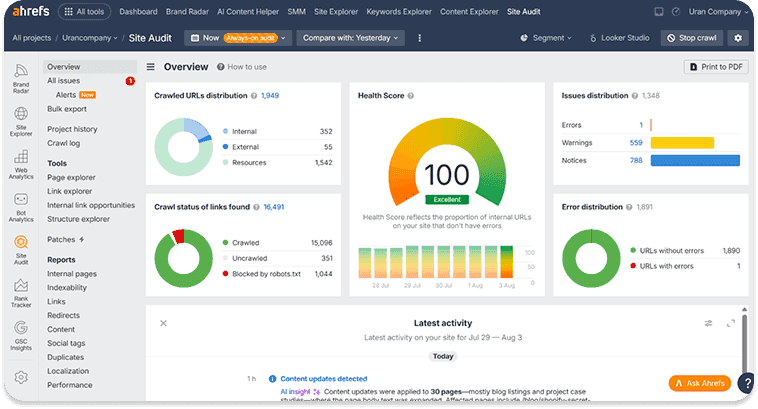Open the Segment dropdown
Viewport: 758px width, 409px height.
tap(546, 38)
